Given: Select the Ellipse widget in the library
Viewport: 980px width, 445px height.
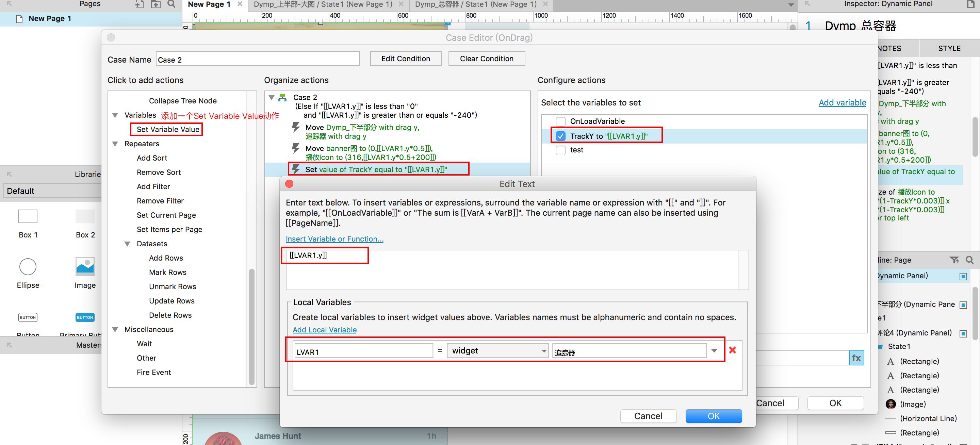Looking at the screenshot, I should [x=28, y=267].
